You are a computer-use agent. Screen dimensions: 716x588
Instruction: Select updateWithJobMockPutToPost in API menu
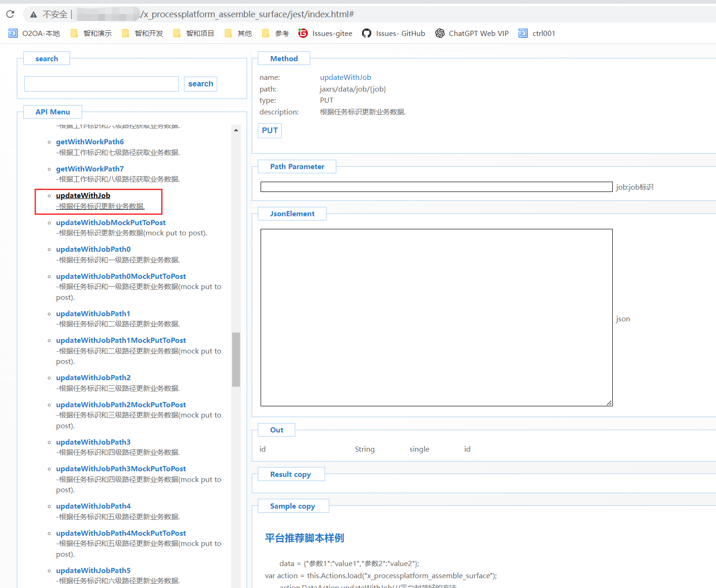111,223
